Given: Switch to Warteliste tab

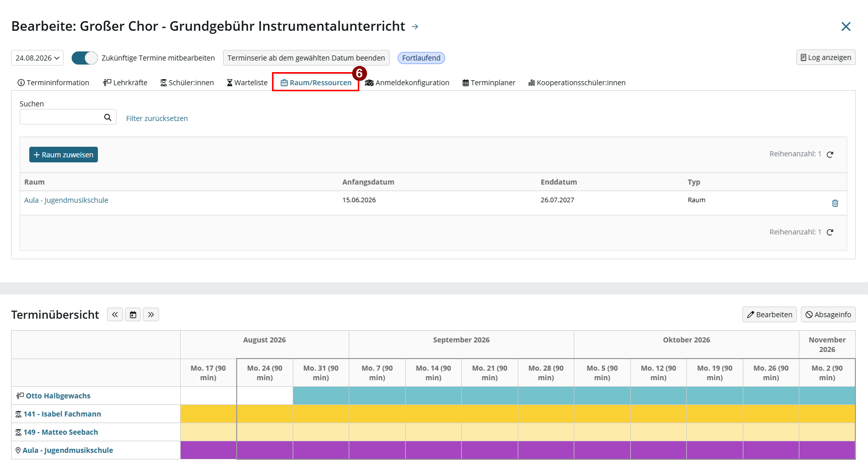Looking at the screenshot, I should point(247,83).
